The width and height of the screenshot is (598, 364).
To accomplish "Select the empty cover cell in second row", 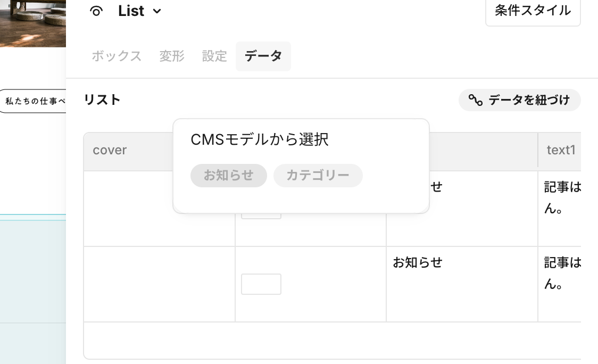I will point(159,284).
